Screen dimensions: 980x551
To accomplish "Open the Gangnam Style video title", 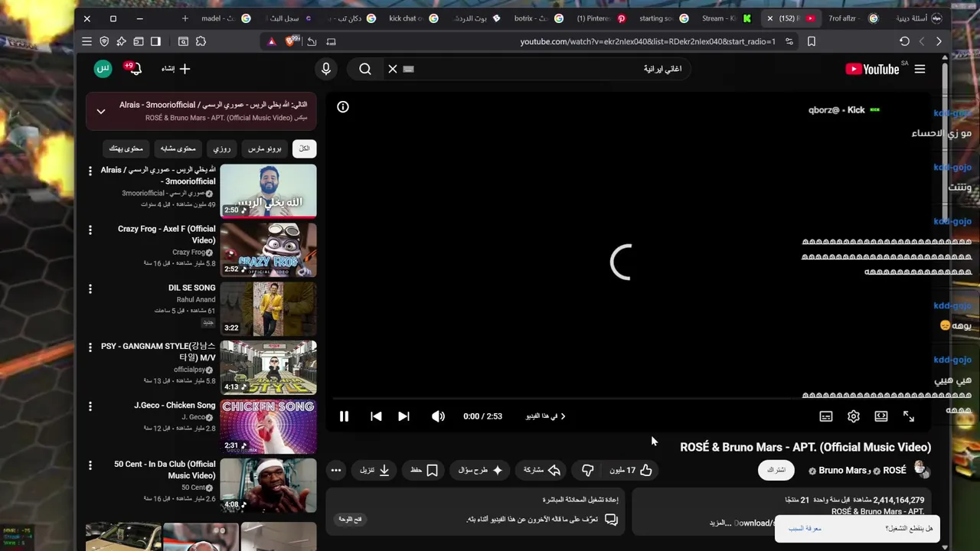I will 158,352.
